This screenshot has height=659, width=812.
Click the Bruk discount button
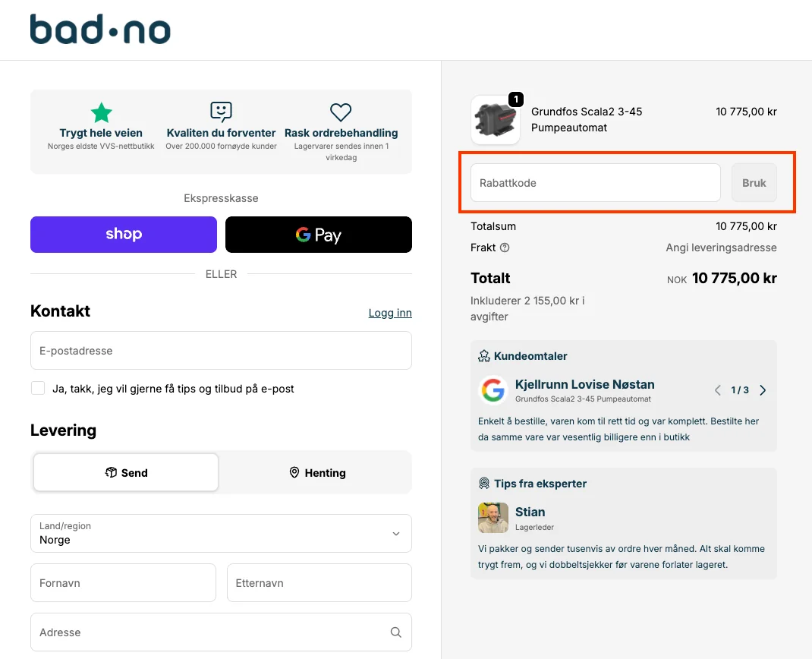click(754, 183)
